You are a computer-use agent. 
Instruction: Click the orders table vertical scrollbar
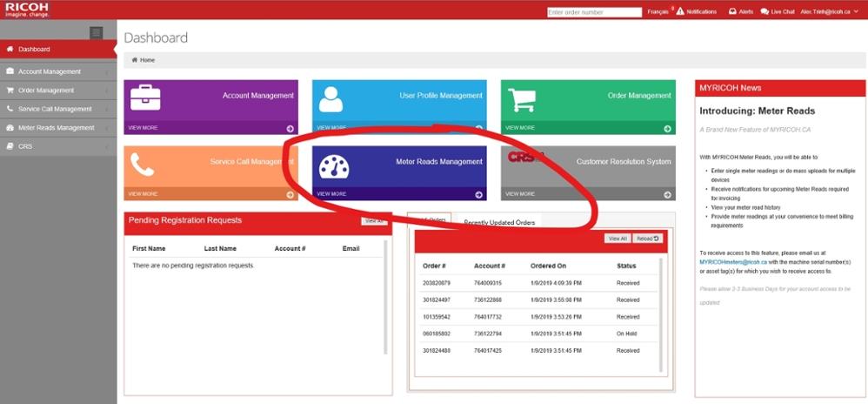(x=660, y=314)
